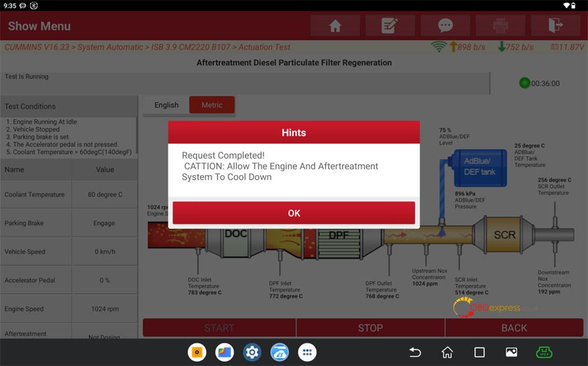This screenshot has width=588, height=366.
Task: Click the '0 %' accelerator pedal value
Action: (105, 280)
